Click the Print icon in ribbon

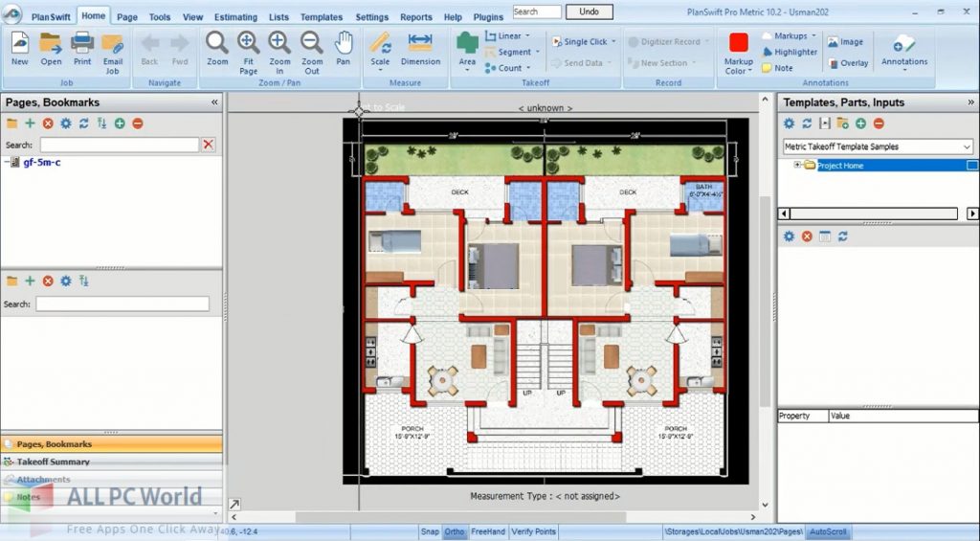tap(82, 43)
